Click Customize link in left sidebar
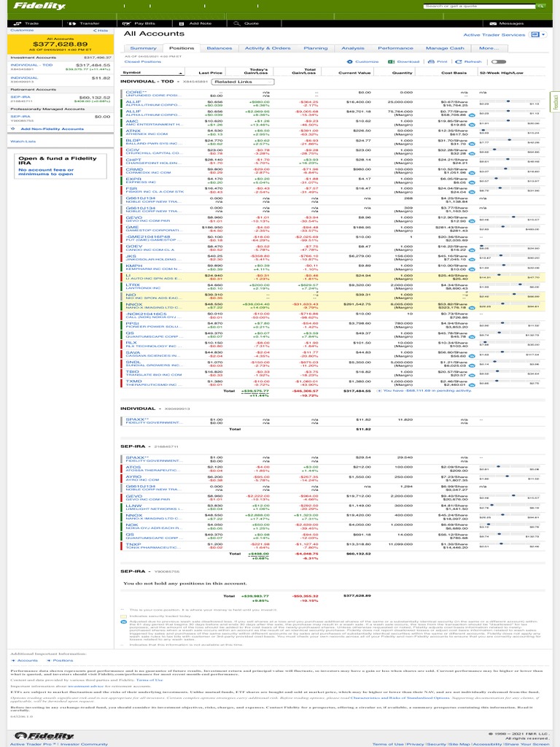The height and width of the screenshot is (747, 560). pos(22,30)
